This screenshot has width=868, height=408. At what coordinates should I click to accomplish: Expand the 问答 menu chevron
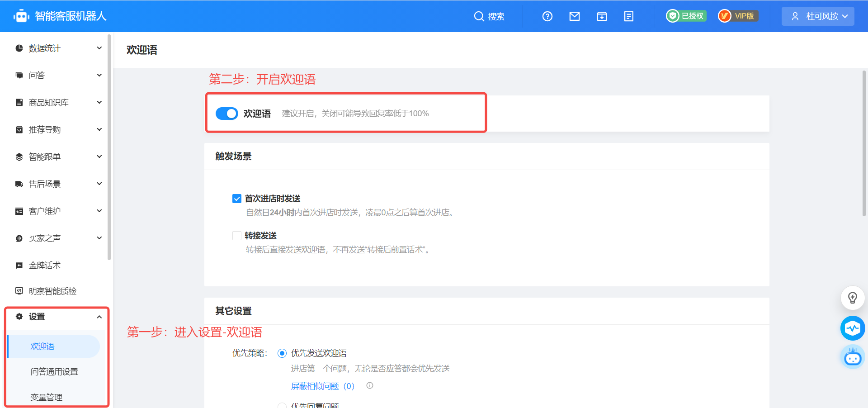pyautogui.click(x=99, y=75)
